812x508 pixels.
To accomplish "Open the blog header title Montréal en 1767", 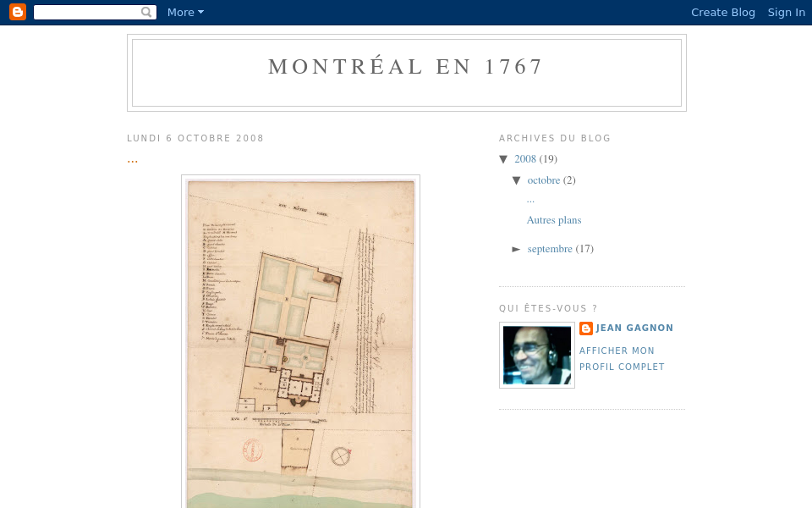I will pyautogui.click(x=406, y=67).
